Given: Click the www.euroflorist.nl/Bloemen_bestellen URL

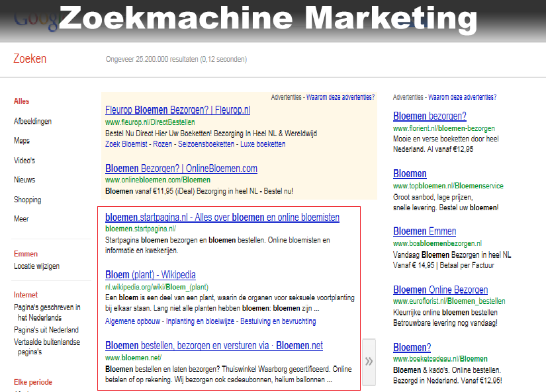Looking at the screenshot, I should tap(449, 301).
